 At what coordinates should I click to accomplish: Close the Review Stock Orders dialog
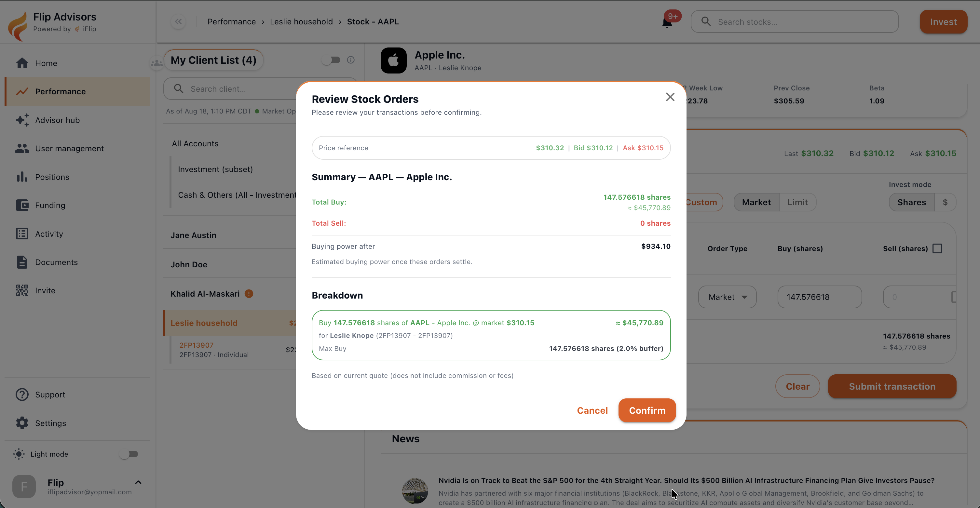[670, 97]
